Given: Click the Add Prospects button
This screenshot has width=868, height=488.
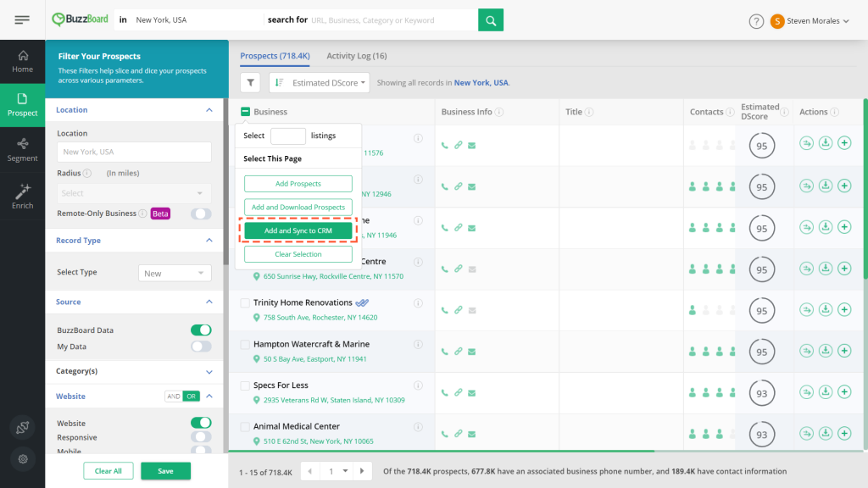Looking at the screenshot, I should pos(298,184).
